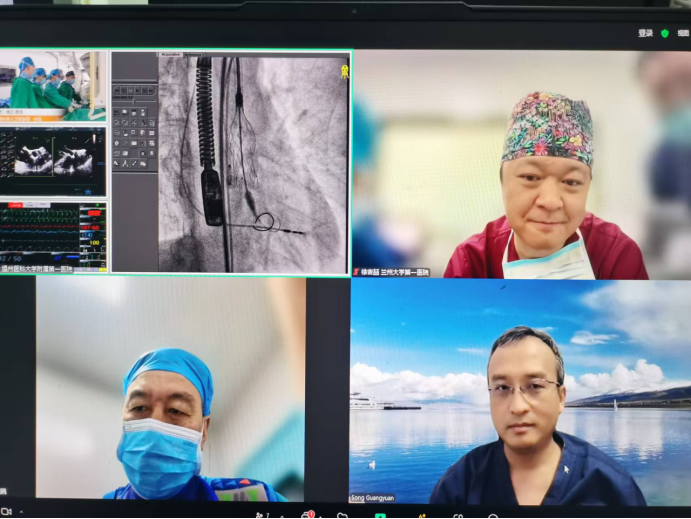691x519 pixels.
Task: Switch to the Reference 1 tab
Action: tap(193, 54)
